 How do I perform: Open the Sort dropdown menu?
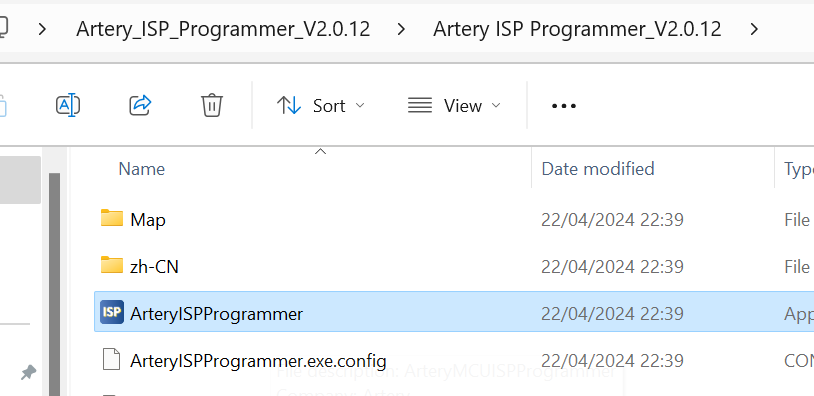coord(321,105)
